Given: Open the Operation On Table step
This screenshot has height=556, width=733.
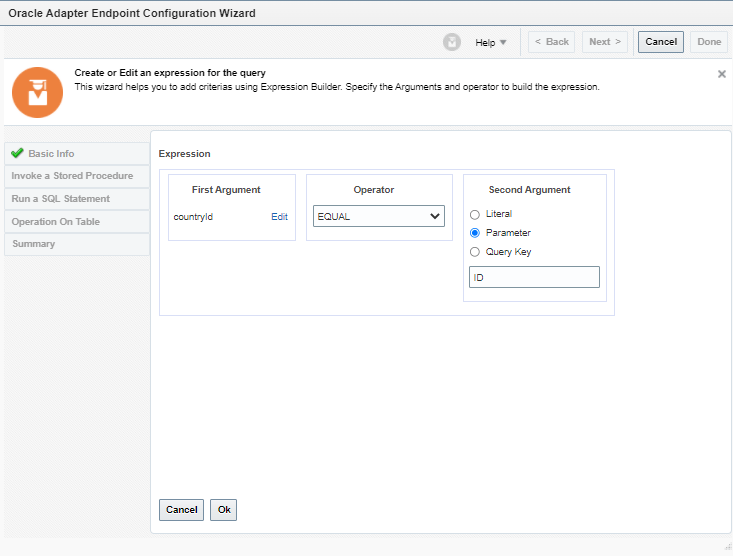Looking at the screenshot, I should coord(56,222).
